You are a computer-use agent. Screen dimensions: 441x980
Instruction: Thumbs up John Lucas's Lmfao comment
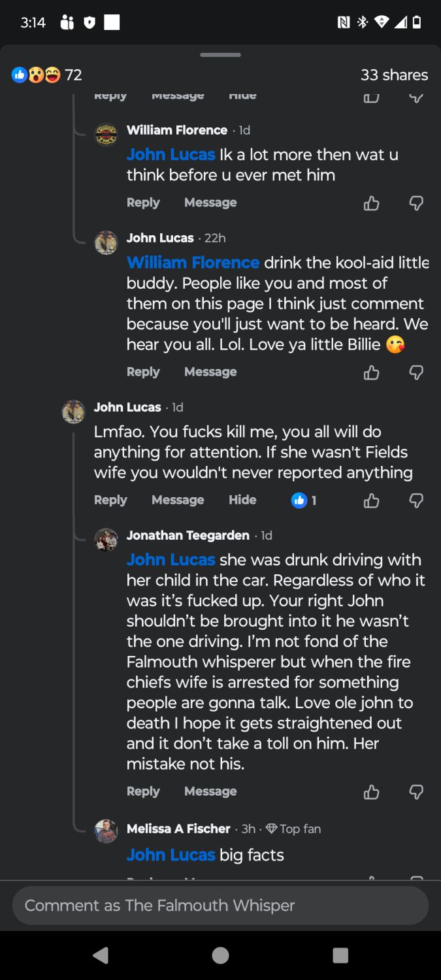pos(371,500)
